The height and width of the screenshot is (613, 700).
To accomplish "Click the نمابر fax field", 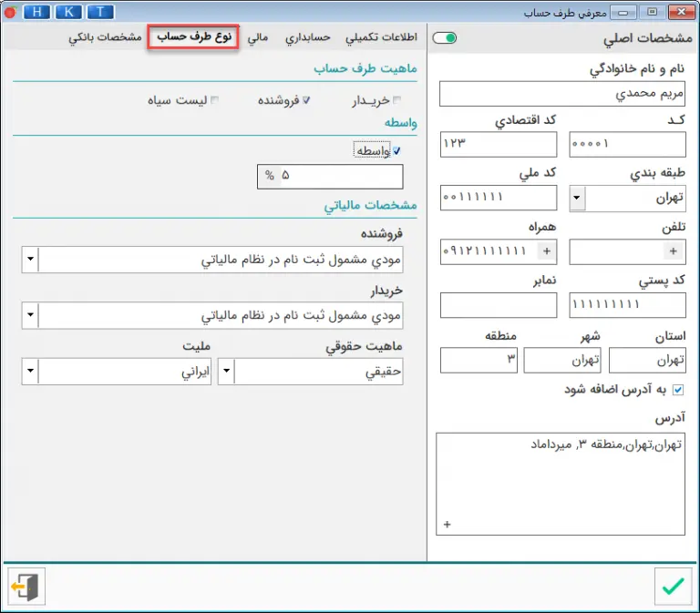I will pos(499,305).
